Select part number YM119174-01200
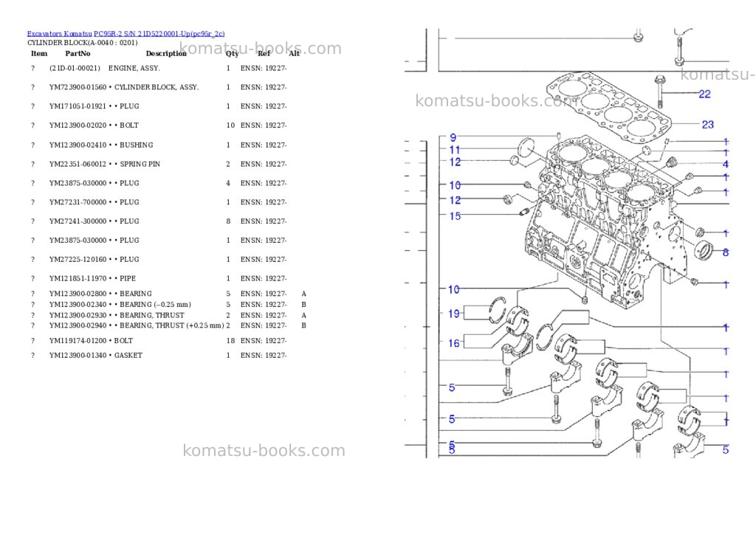756x535 pixels. click(78, 341)
